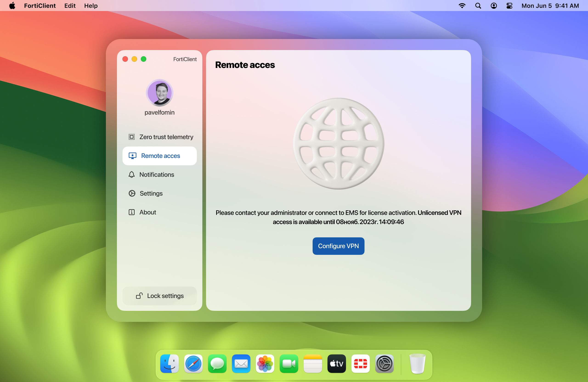This screenshot has height=382, width=588.
Task: Open the Settings gear item
Action: (151, 193)
